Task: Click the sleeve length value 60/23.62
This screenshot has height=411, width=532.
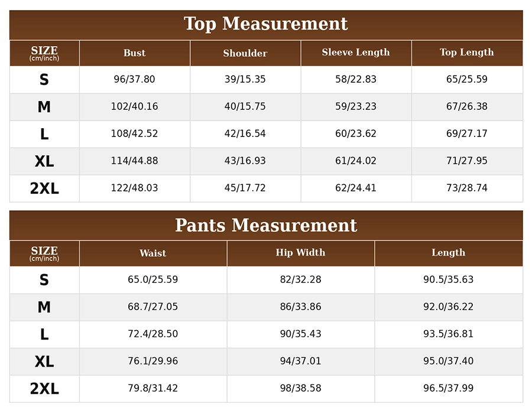Action: click(x=356, y=133)
